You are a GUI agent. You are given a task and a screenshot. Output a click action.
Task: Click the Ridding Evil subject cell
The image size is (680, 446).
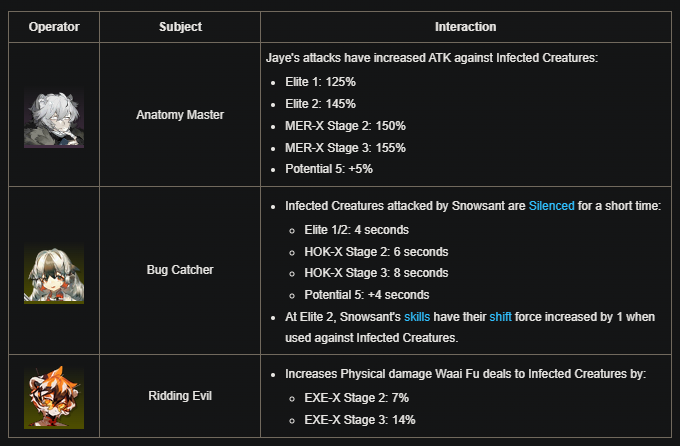(180, 396)
